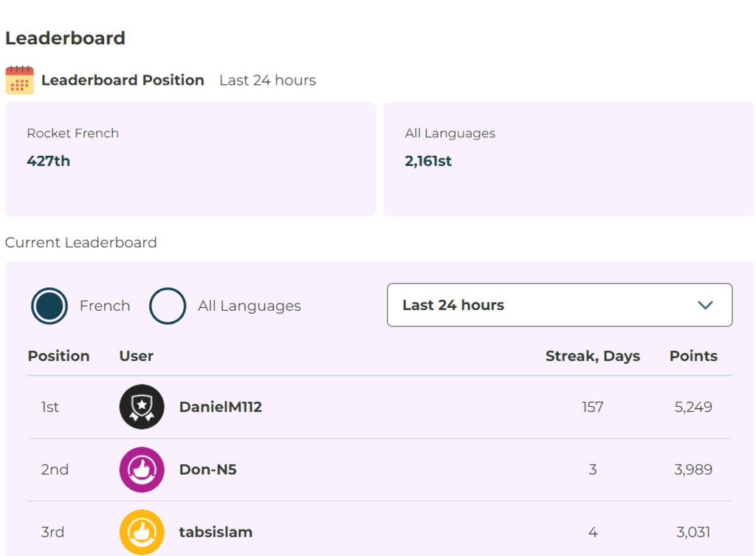This screenshot has width=756, height=556.
Task: Open tabsislam's user profile name
Action: (x=216, y=532)
